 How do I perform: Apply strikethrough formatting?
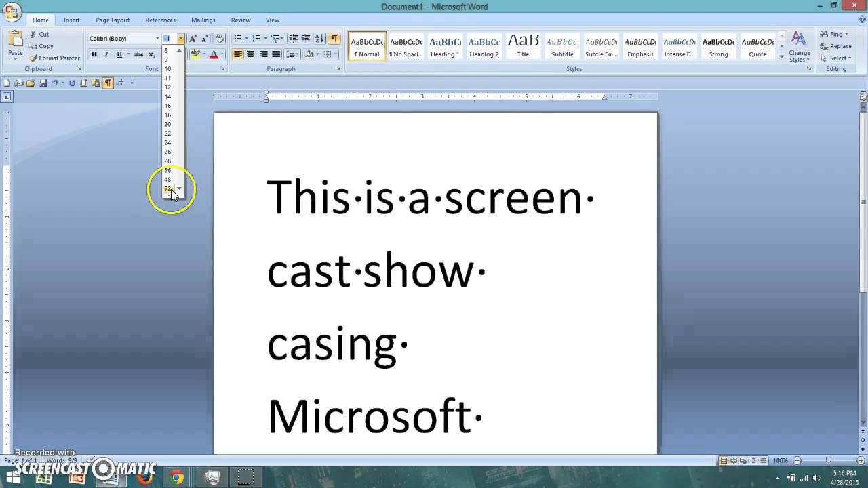coord(138,54)
